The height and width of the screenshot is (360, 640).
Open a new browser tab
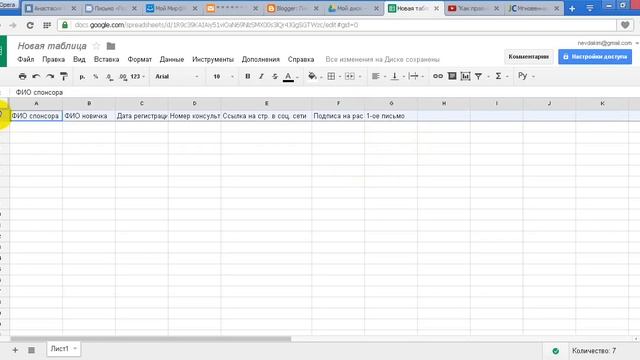pyautogui.click(x=572, y=9)
